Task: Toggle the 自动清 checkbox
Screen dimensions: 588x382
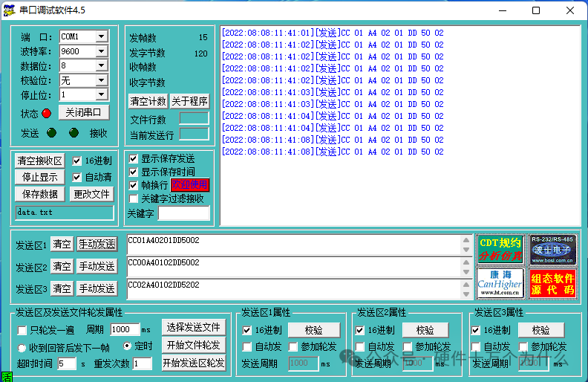Action: [76, 177]
